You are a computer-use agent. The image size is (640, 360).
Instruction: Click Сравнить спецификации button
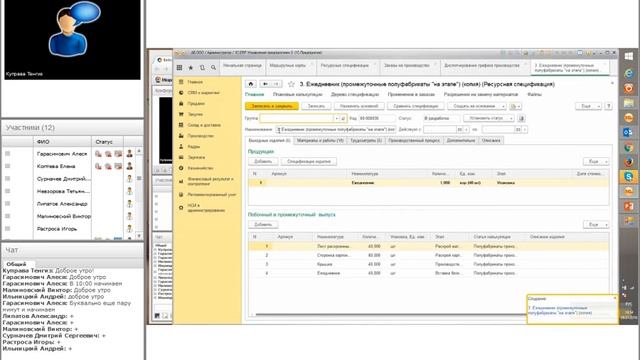[x=416, y=106]
